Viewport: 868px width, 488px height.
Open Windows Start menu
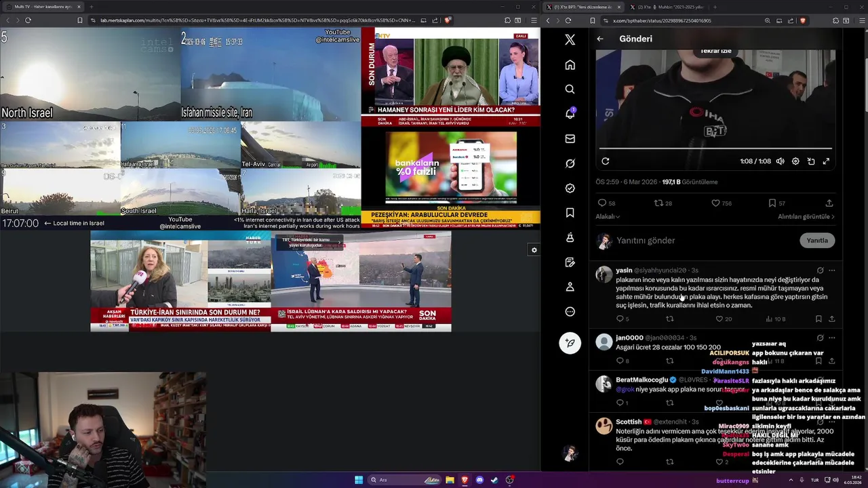(x=359, y=480)
